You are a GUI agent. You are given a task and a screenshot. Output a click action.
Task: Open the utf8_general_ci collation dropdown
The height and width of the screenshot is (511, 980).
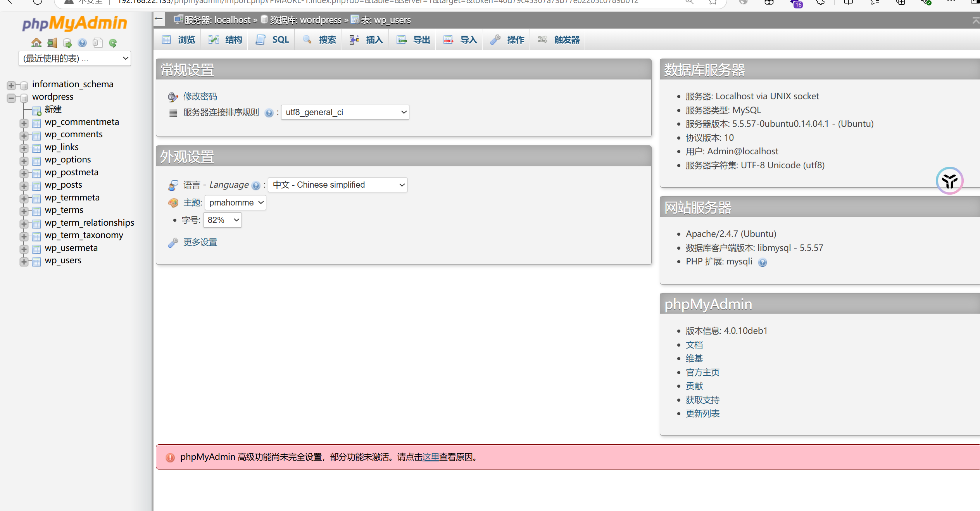click(x=345, y=112)
